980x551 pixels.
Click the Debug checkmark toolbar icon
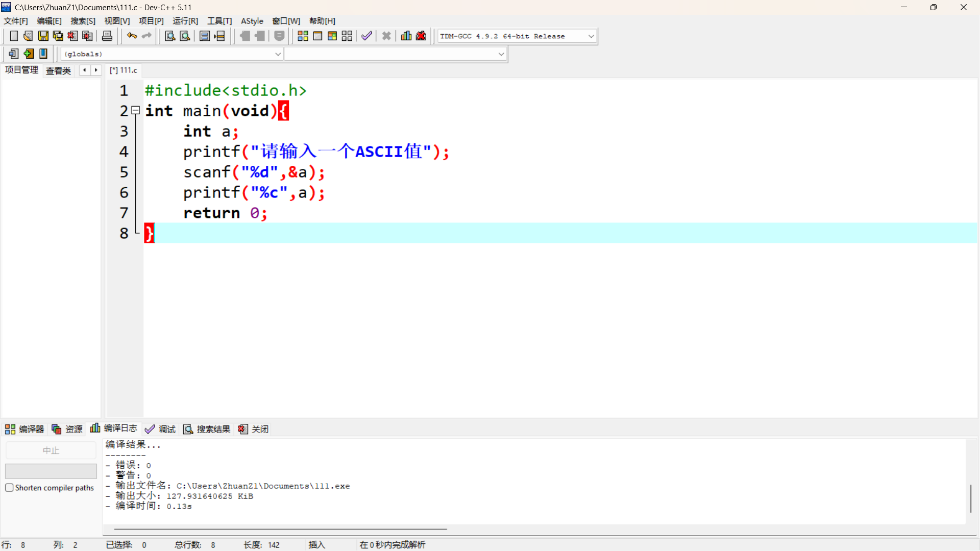pos(366,36)
